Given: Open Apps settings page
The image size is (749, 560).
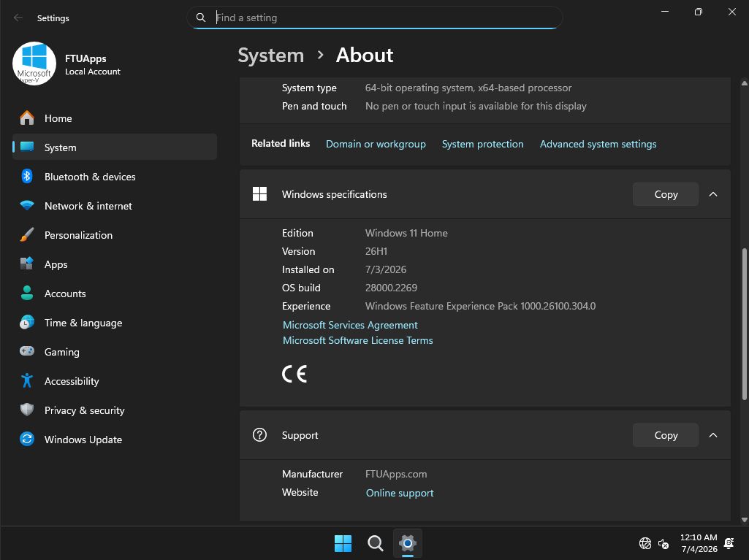Looking at the screenshot, I should click(x=115, y=264).
